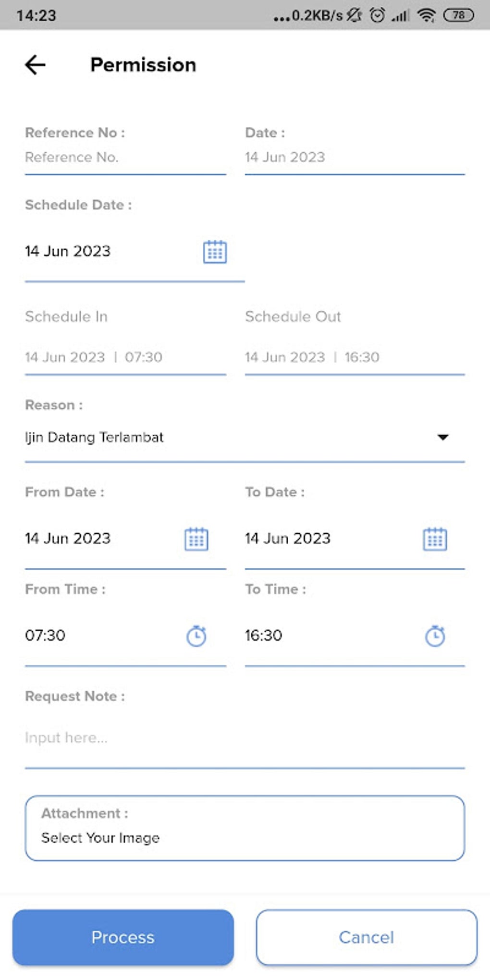Tap the alarm icon in status bar
Image resolution: width=490 pixels, height=980 pixels.
[x=377, y=15]
